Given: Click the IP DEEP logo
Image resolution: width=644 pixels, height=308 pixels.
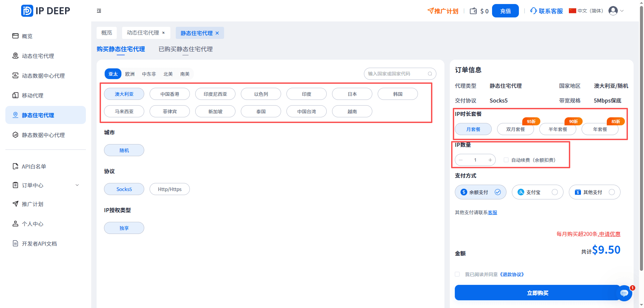Looking at the screenshot, I should (x=46, y=11).
